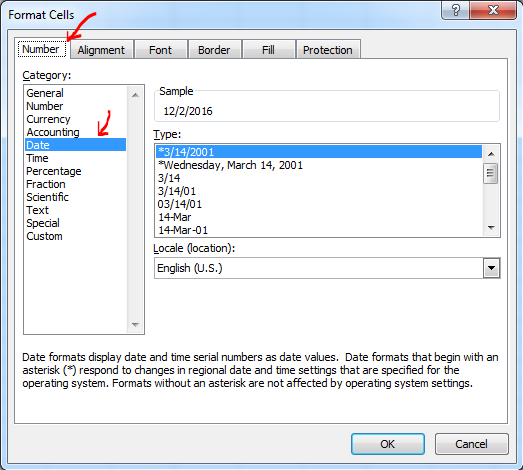Select *Wednesday, March 14, 2001 type
The image size is (523, 470).
coord(319,165)
